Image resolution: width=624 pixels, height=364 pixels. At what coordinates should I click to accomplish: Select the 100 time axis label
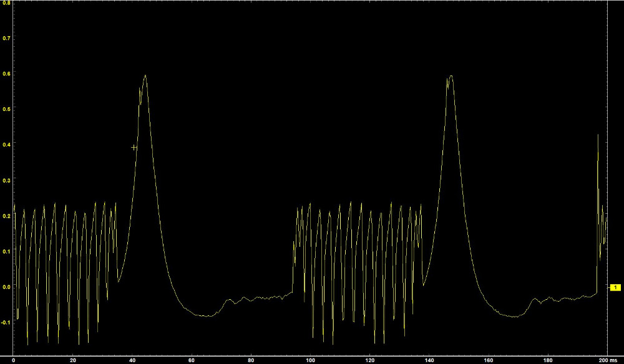[311, 360]
